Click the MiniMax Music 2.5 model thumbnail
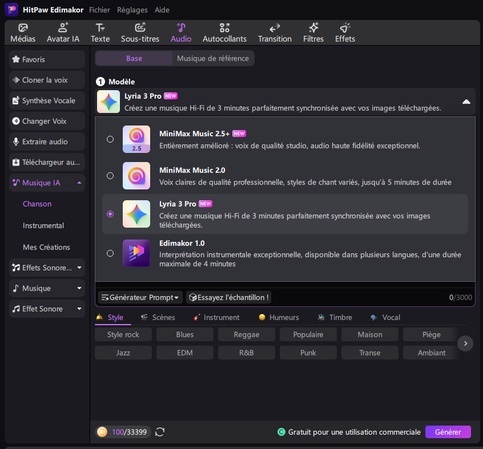 pos(136,139)
